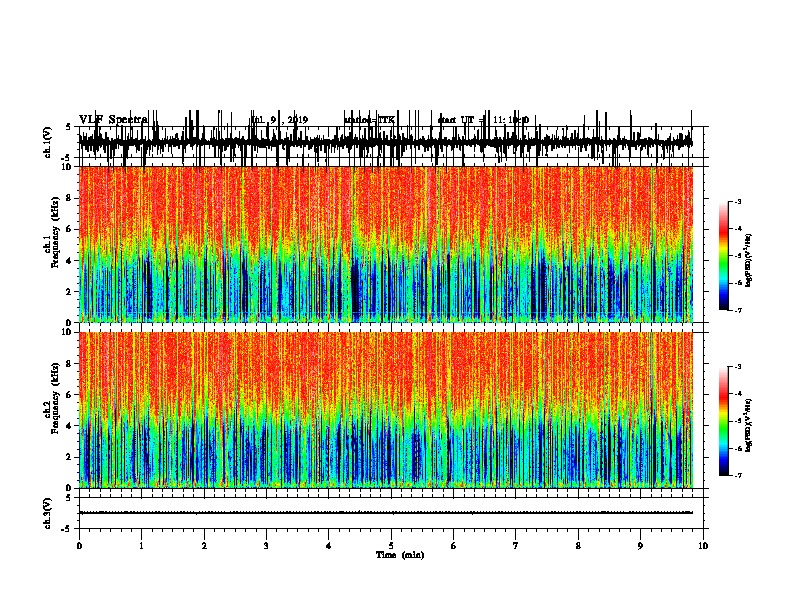This screenshot has width=792, height=612.
Task: Click the '8' kHz tick on ch.2 frequency axis
Action: click(x=69, y=364)
